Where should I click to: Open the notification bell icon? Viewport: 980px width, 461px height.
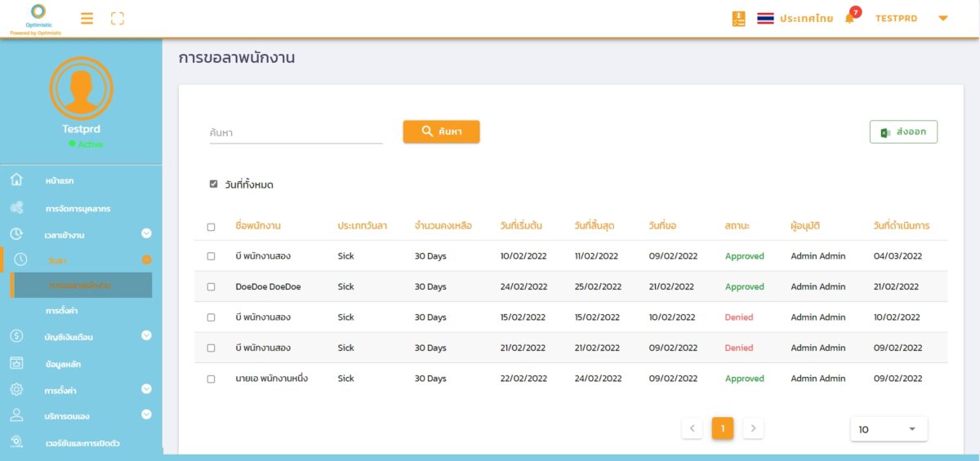click(x=849, y=18)
